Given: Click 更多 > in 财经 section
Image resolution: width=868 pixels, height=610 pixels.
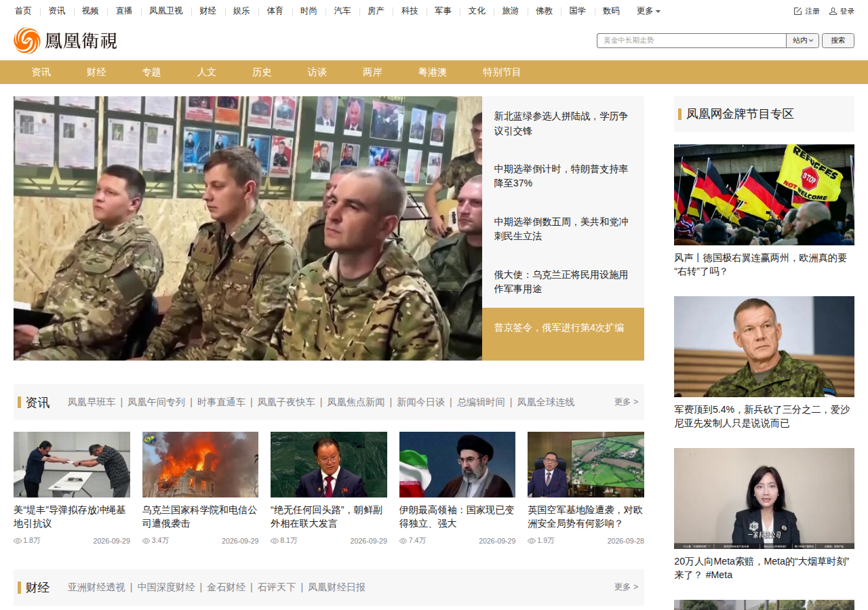Looking at the screenshot, I should (626, 587).
